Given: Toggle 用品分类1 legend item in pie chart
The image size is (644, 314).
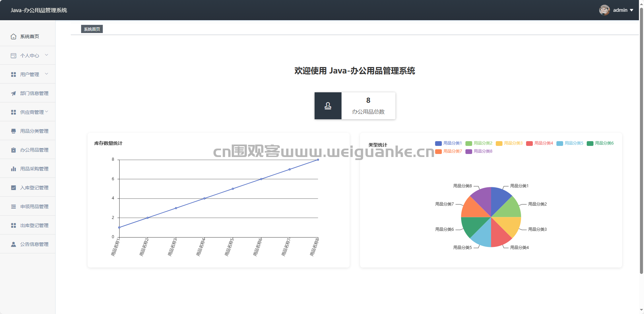Looking at the screenshot, I should click(x=448, y=143).
